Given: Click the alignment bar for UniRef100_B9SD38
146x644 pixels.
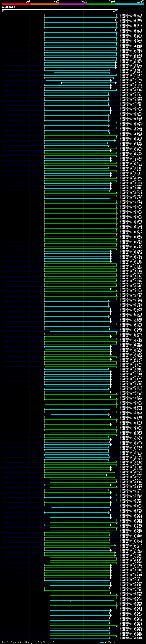Looking at the screenshot, I should pyautogui.click(x=81, y=15).
